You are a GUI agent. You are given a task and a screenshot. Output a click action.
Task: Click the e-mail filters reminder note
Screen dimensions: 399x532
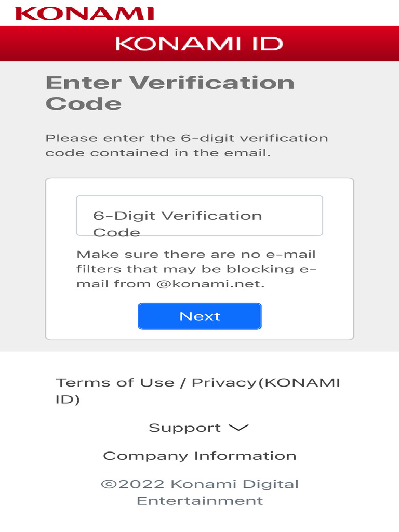[x=196, y=269]
